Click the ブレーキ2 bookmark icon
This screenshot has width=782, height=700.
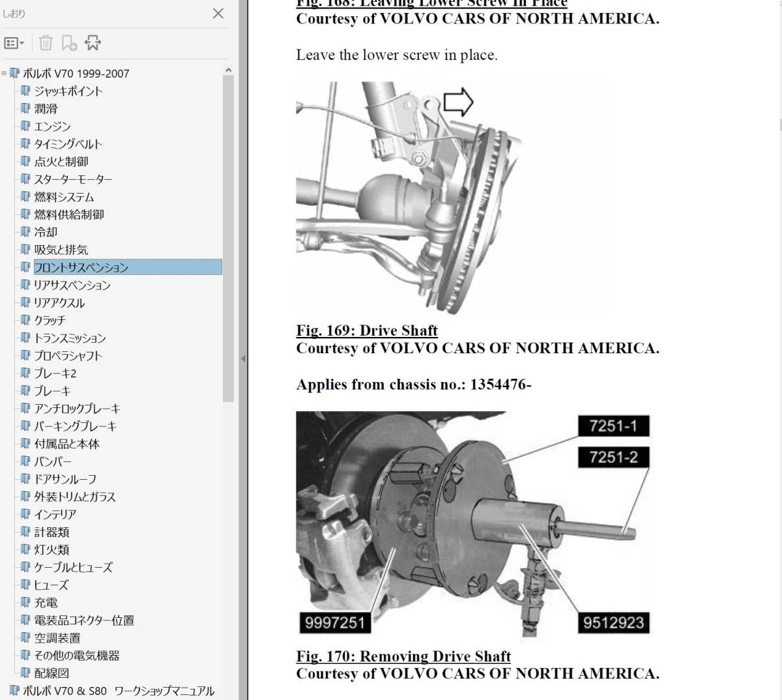point(25,373)
